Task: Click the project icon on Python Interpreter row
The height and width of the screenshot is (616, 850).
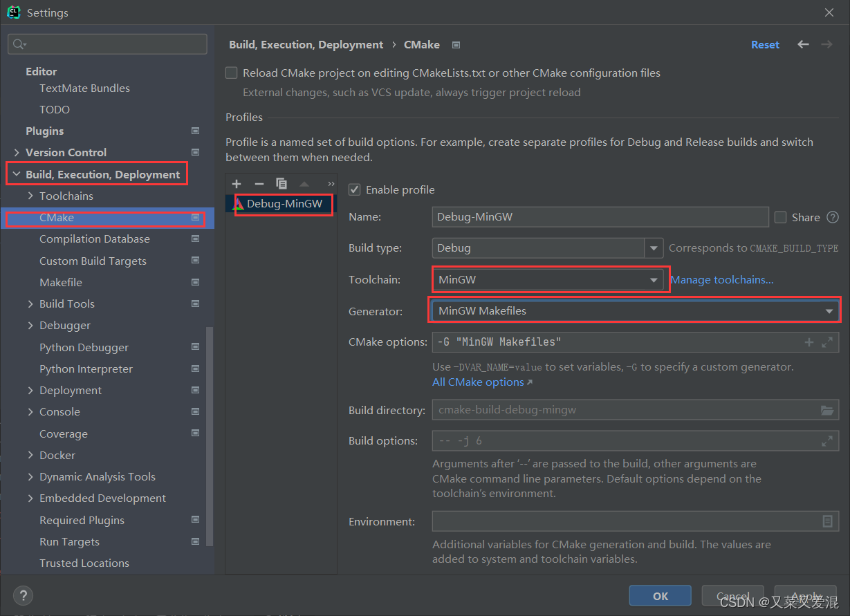Action: [x=196, y=369]
